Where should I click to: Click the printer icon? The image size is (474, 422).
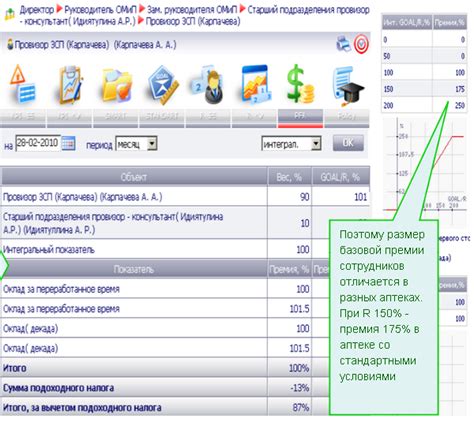343,44
